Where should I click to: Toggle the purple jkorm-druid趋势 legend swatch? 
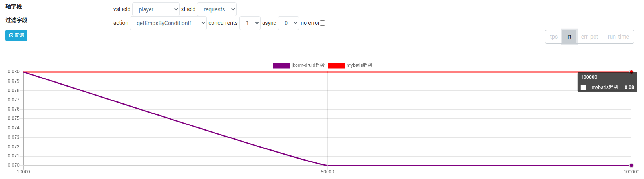pos(281,65)
